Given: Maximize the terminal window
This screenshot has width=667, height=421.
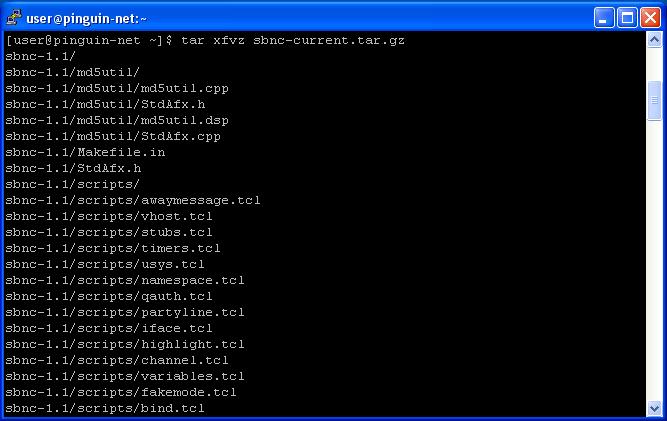Looking at the screenshot, I should click(x=627, y=18).
